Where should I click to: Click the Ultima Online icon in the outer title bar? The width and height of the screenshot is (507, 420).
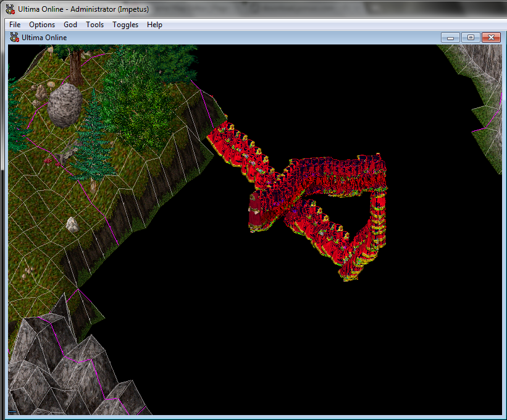[10, 9]
